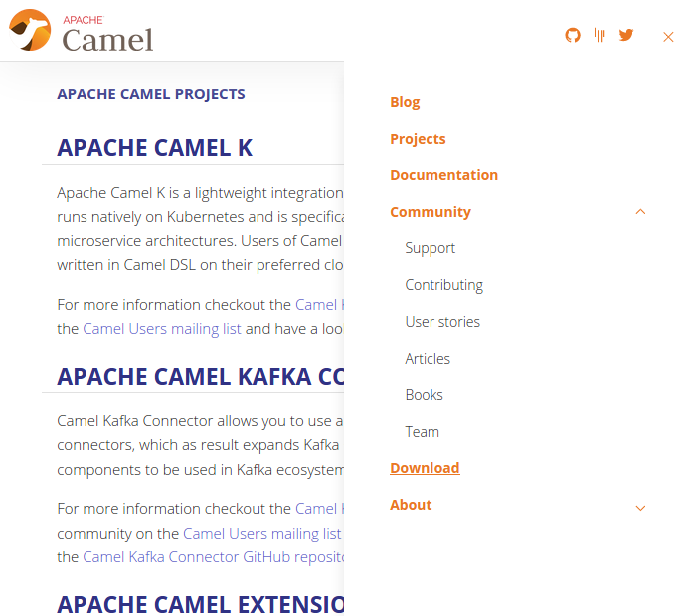
Task: Click the Apache Camel logo
Action: (81, 31)
